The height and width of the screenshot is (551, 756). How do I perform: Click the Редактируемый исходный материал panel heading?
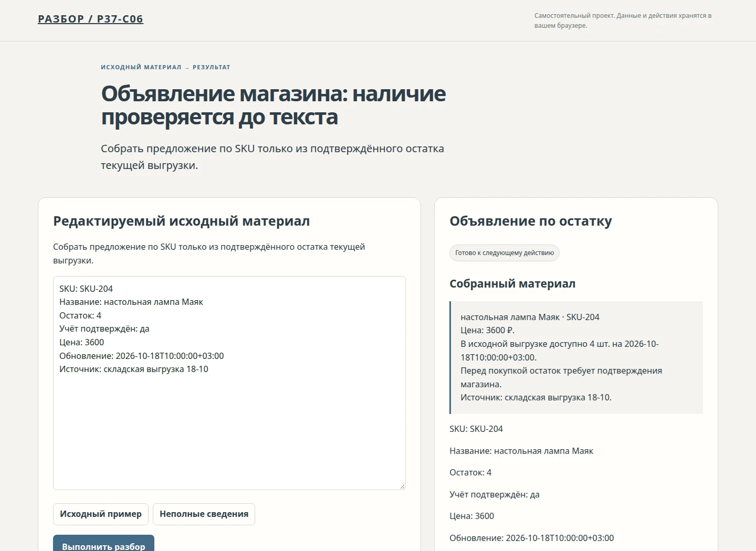(x=182, y=221)
